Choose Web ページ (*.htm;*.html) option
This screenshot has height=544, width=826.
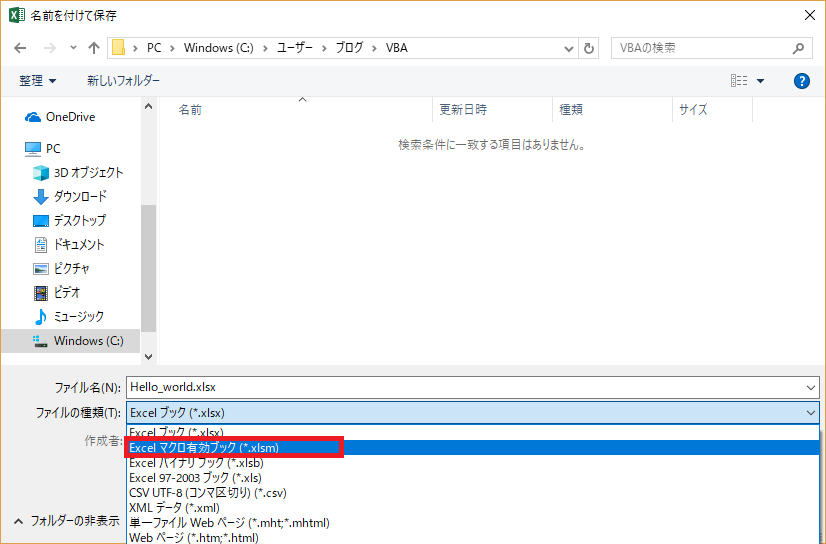coord(473,538)
